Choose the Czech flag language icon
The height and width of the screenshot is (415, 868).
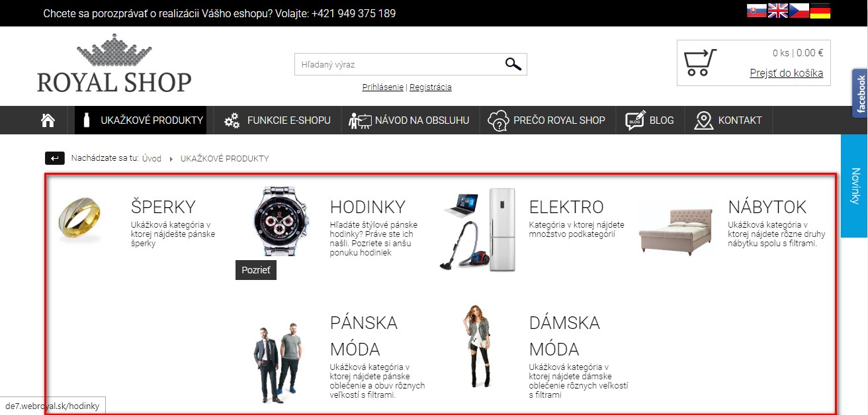coord(799,11)
